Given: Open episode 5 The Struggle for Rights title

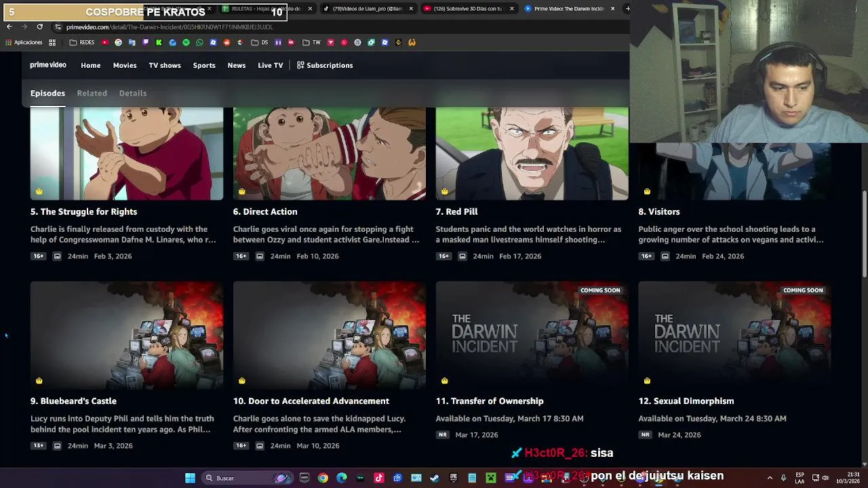Looking at the screenshot, I should tap(83, 211).
